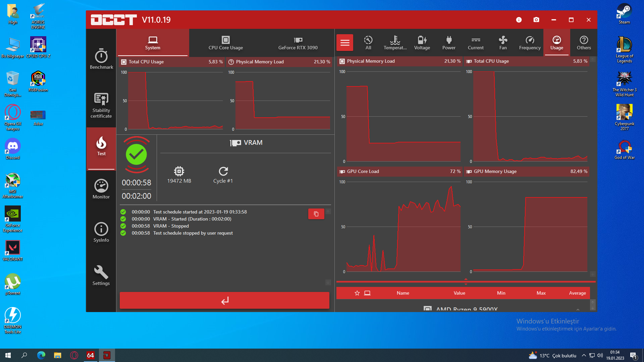This screenshot has width=644, height=362.
Task: Open OCCT Settings wrench icon
Action: point(101,275)
